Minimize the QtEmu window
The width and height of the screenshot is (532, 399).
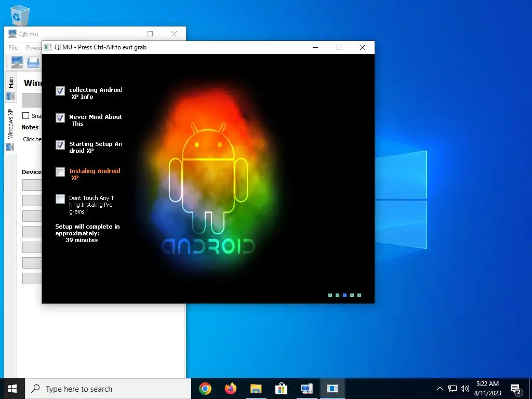pyautogui.click(x=127, y=34)
